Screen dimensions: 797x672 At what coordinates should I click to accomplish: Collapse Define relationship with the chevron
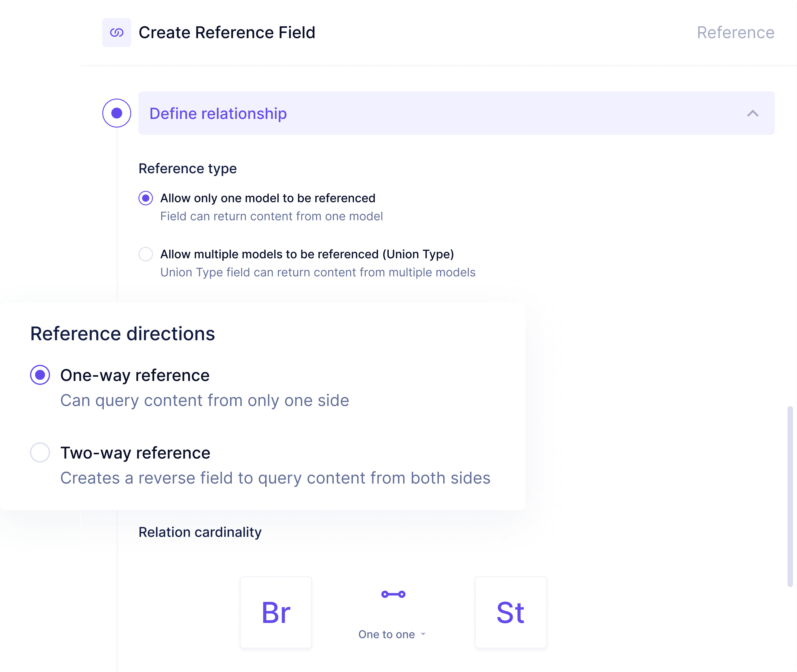click(752, 114)
